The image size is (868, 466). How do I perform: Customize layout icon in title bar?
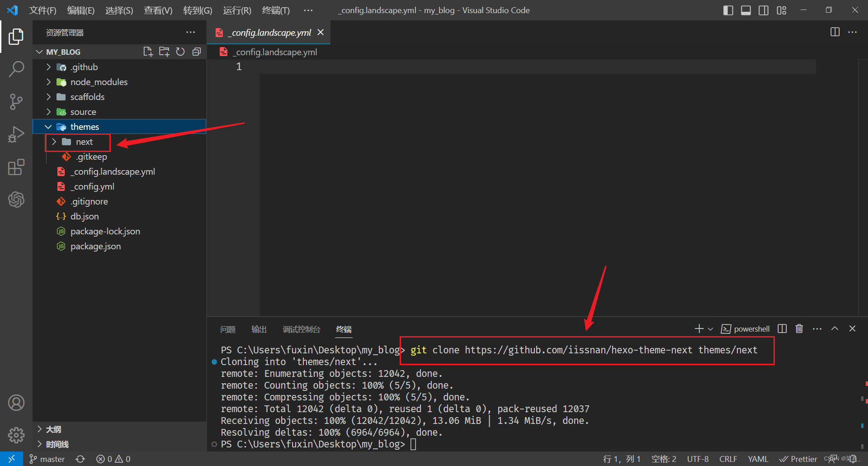coord(782,10)
